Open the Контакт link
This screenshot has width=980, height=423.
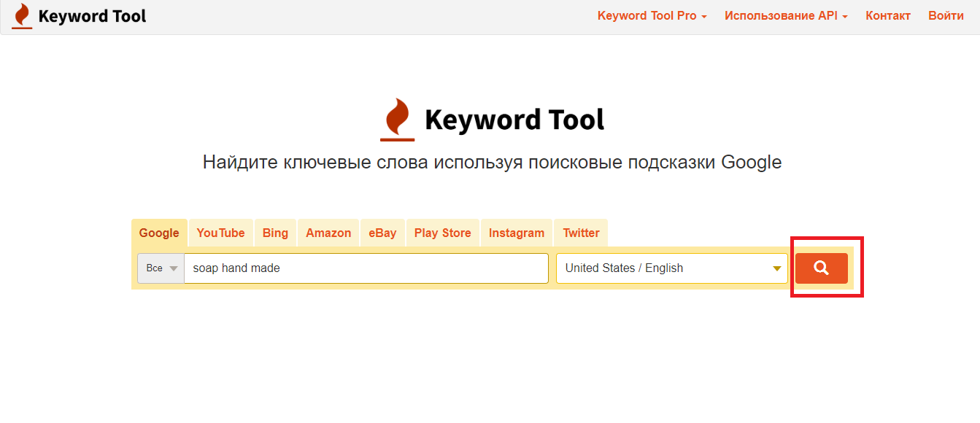(887, 16)
